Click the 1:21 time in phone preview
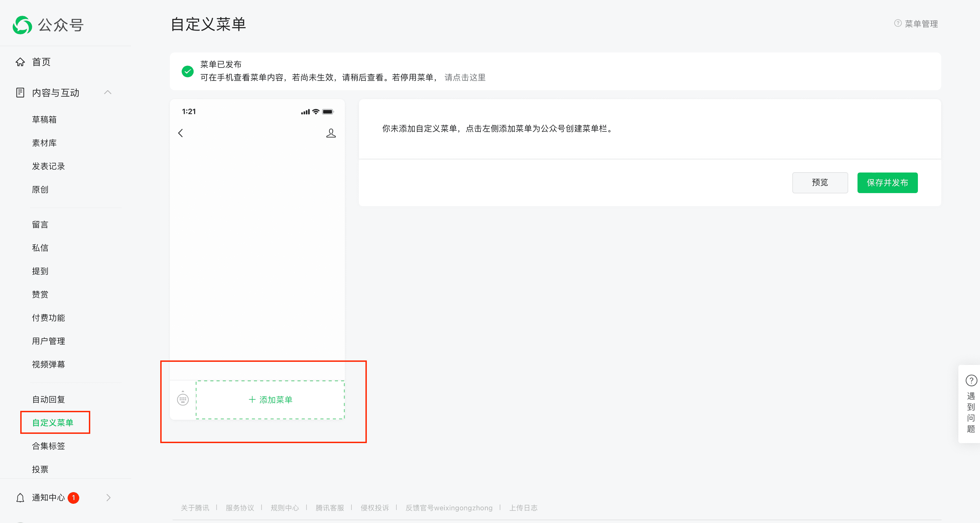 point(189,111)
